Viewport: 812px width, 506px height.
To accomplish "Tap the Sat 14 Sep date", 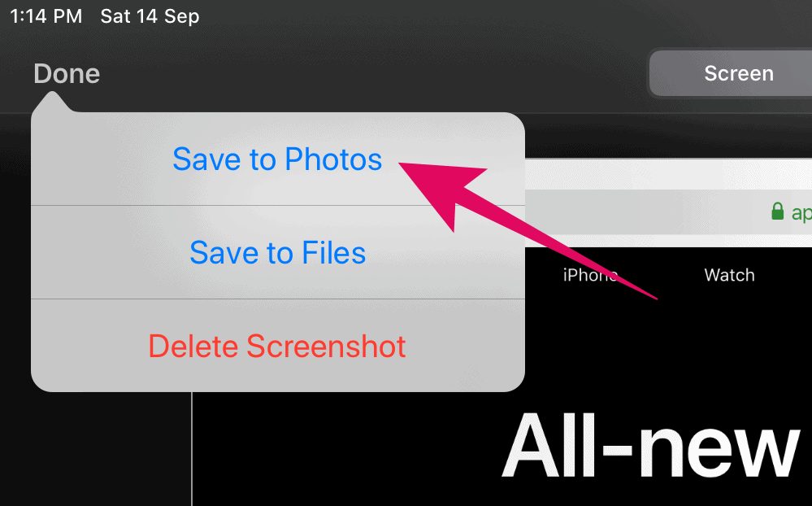I will pyautogui.click(x=150, y=16).
